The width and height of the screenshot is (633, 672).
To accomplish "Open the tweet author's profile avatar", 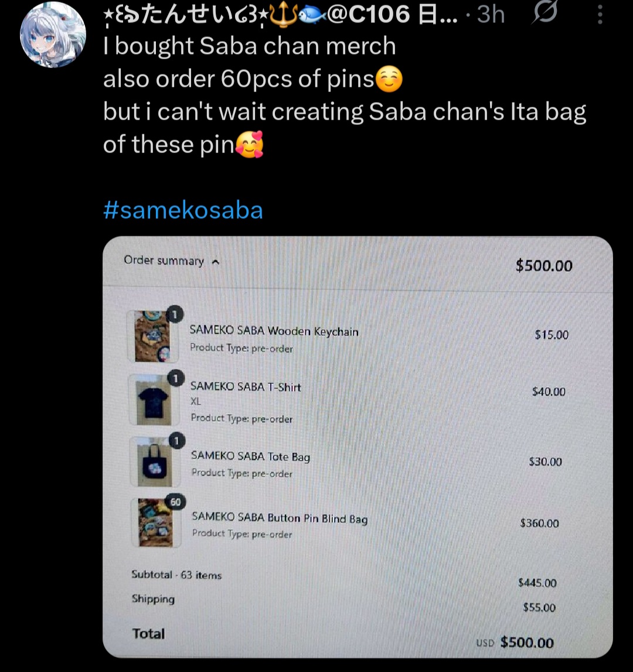I will pos(53,35).
